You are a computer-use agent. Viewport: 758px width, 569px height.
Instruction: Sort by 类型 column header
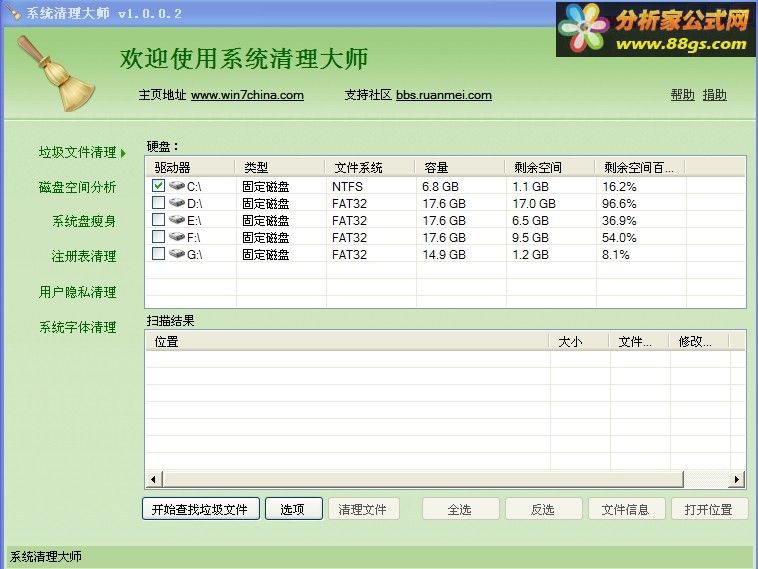(280, 167)
